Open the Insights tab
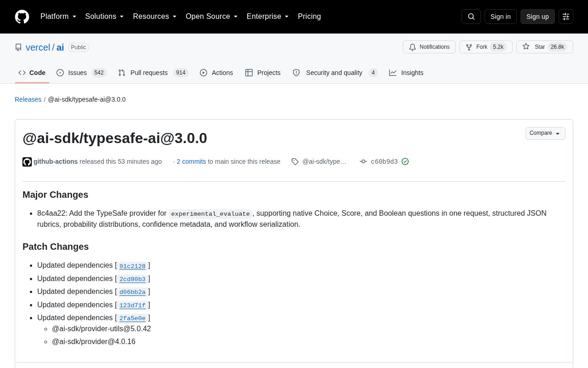The width and height of the screenshot is (588, 368). (406, 73)
